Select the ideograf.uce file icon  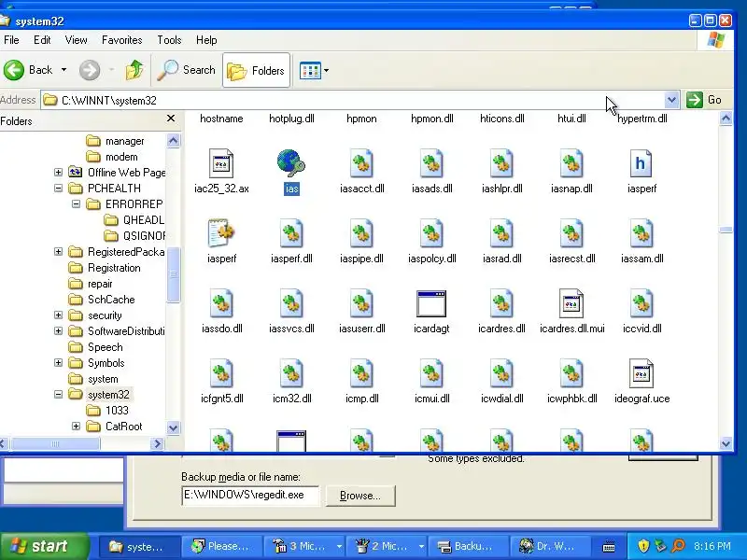[x=641, y=372]
